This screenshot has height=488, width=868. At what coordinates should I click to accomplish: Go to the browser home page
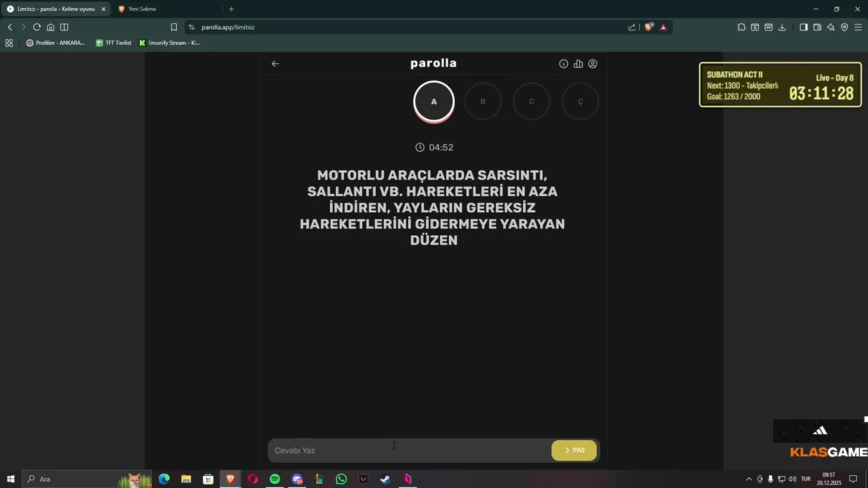50,27
